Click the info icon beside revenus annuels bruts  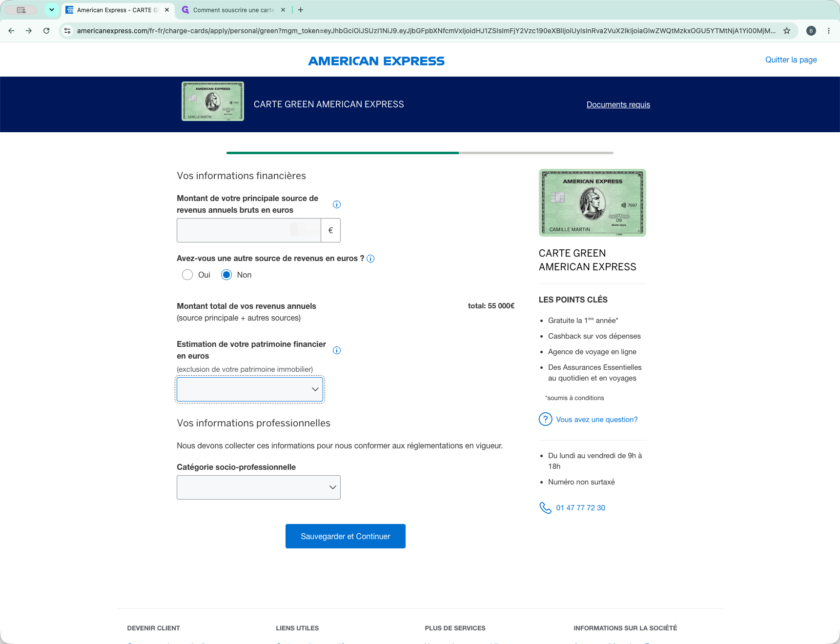click(337, 204)
